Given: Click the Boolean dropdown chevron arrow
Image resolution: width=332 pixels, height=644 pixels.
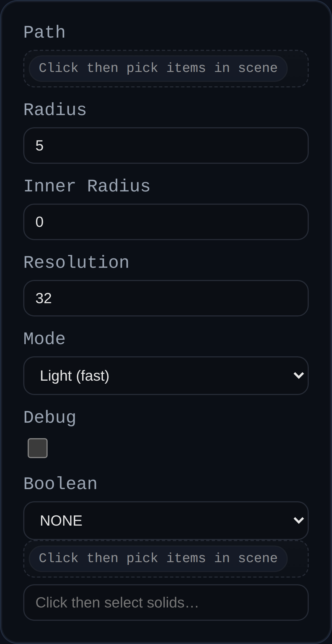Looking at the screenshot, I should pos(299,520).
